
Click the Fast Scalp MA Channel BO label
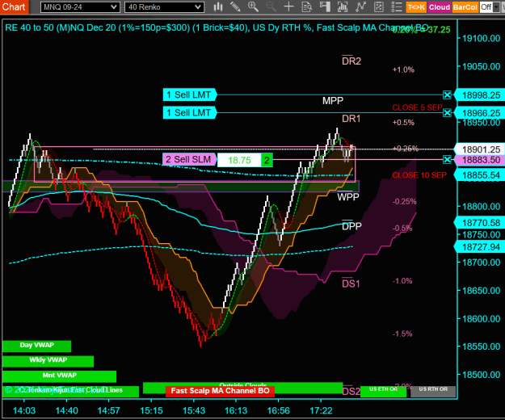(220, 391)
